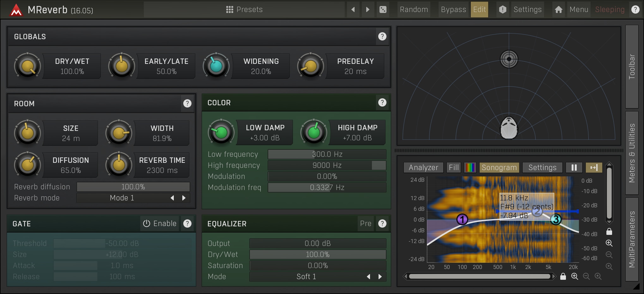Select EQ band 1 node

coord(462,219)
